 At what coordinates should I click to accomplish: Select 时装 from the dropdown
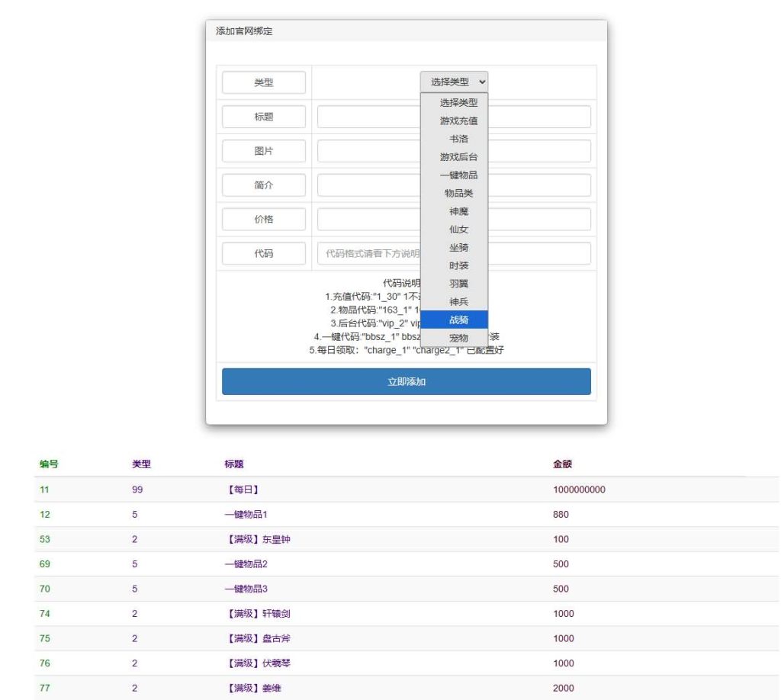[x=458, y=265]
